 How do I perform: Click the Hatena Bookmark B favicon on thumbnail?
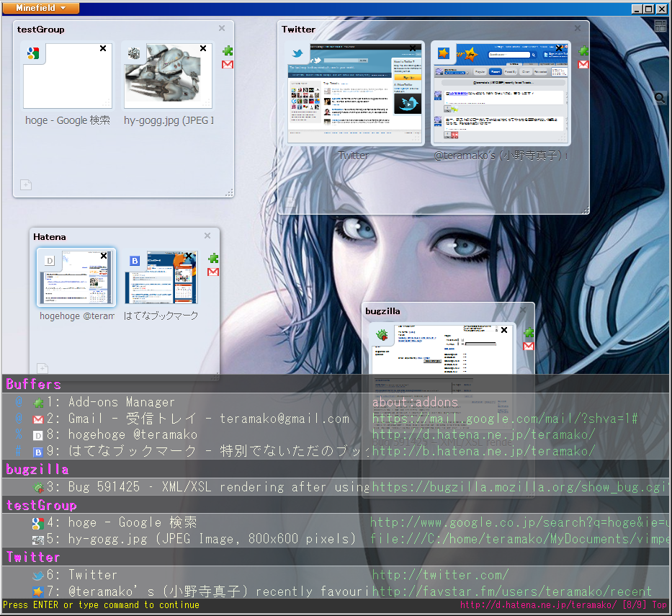pos(135,261)
